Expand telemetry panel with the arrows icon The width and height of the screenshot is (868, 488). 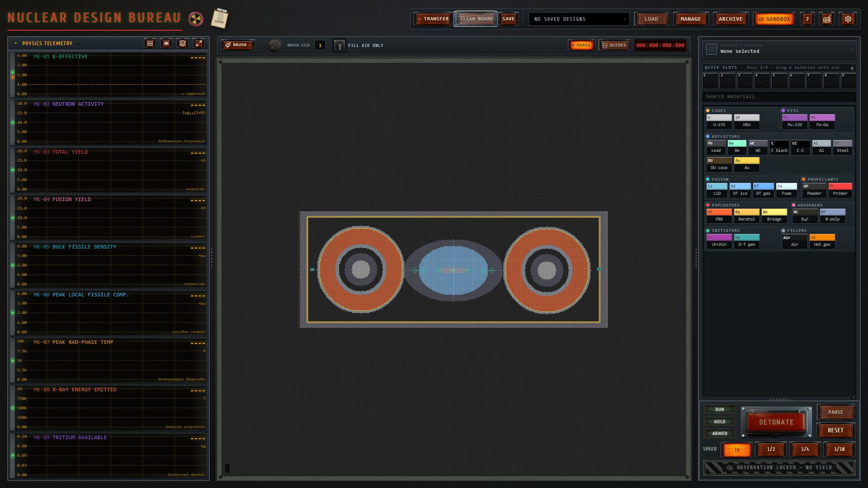[199, 43]
